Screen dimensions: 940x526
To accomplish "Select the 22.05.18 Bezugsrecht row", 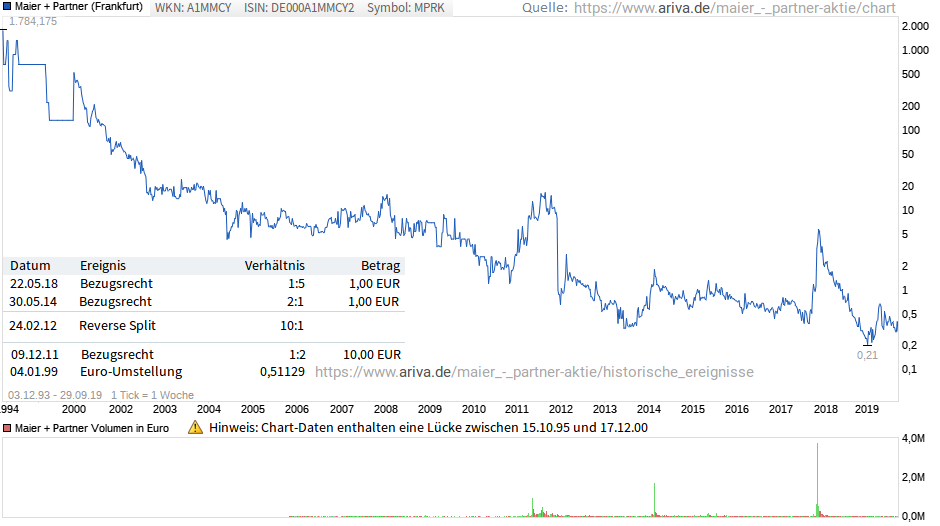I will [204, 283].
